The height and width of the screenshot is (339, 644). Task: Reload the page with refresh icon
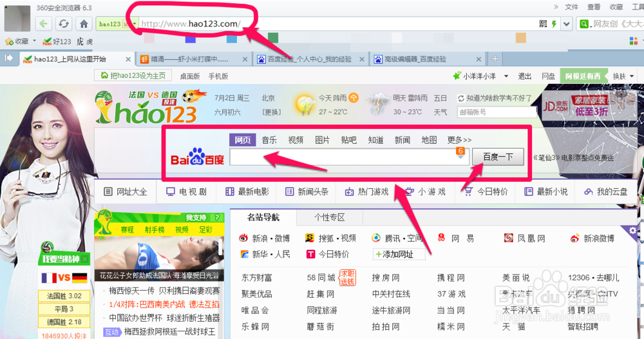[64, 24]
